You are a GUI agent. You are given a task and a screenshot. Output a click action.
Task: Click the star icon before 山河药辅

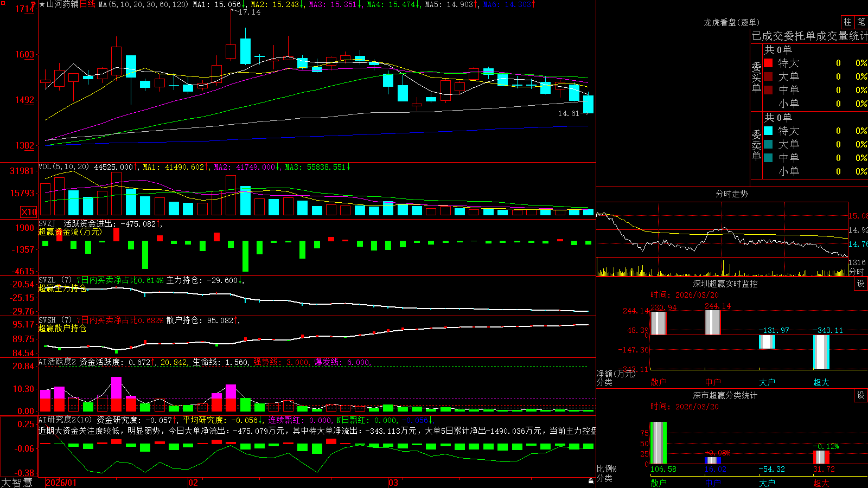pos(42,4)
